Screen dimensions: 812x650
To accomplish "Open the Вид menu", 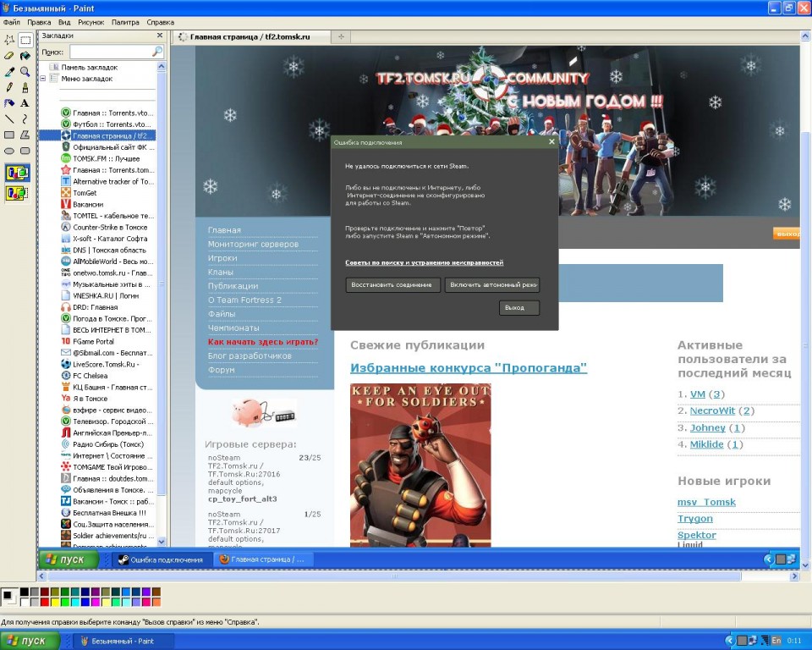I will [64, 22].
